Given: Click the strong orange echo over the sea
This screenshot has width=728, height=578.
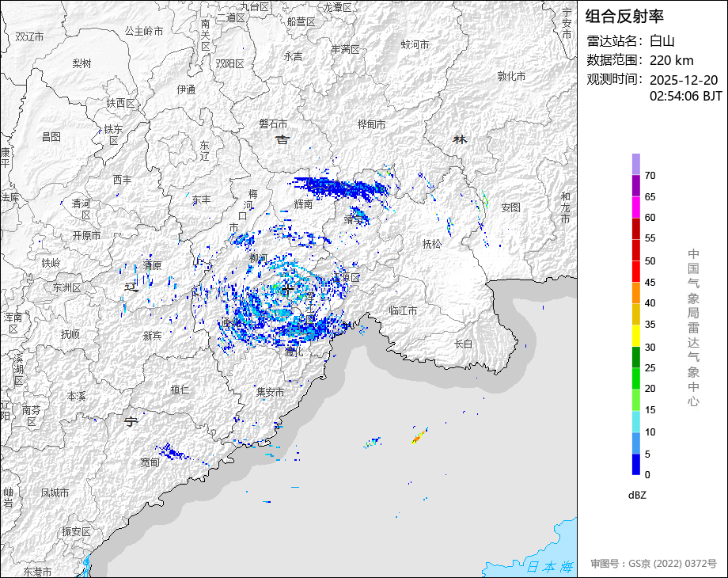Looking at the screenshot, I should click(419, 435).
